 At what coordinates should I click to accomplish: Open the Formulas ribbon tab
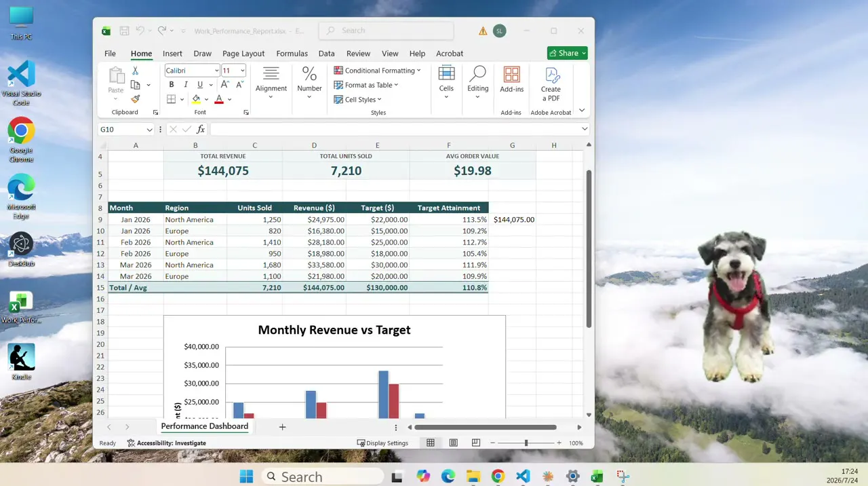pos(292,54)
